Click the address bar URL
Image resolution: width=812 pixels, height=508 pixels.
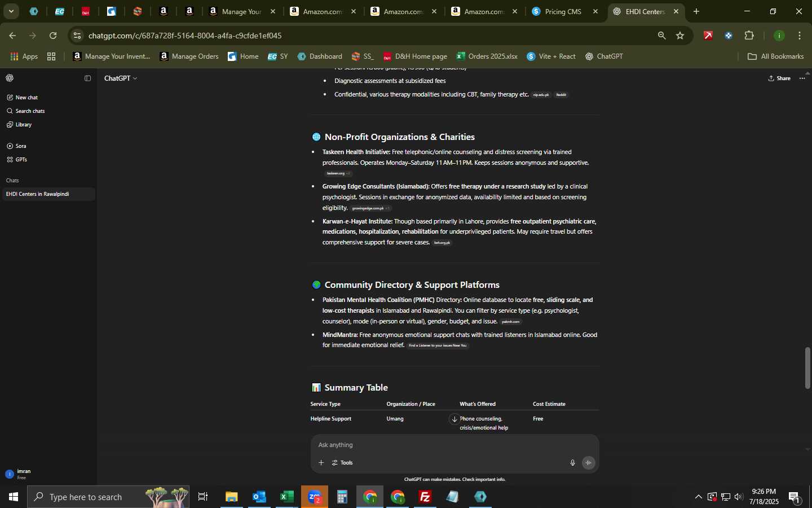point(185,36)
